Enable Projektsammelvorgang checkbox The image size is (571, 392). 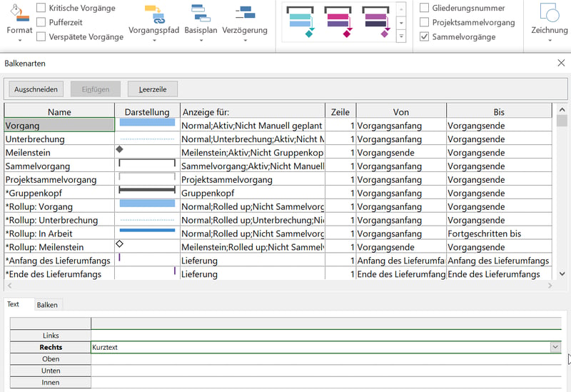click(424, 22)
